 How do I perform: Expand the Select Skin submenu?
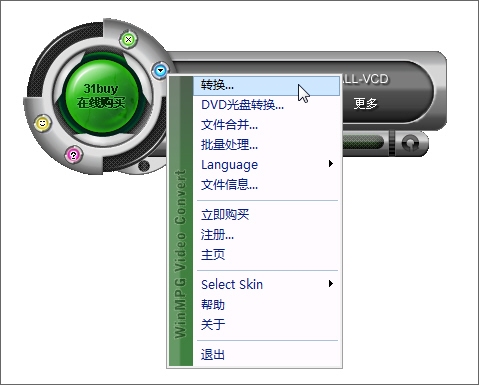(x=267, y=284)
